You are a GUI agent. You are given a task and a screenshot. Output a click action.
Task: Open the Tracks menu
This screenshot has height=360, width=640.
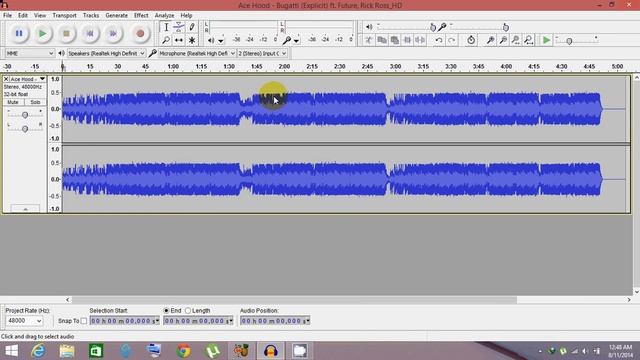(x=91, y=16)
